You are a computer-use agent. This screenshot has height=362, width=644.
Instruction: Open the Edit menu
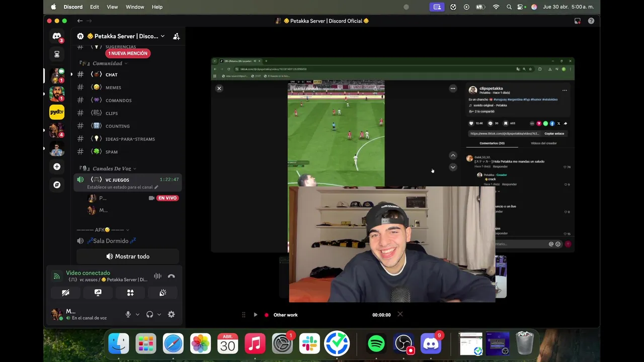[95, 7]
